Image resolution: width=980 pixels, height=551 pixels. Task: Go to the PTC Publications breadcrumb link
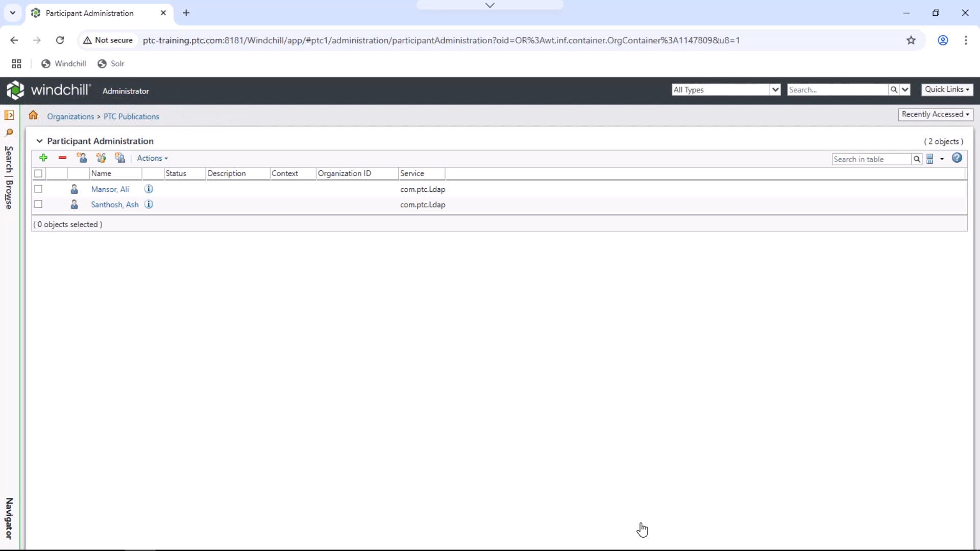click(131, 117)
